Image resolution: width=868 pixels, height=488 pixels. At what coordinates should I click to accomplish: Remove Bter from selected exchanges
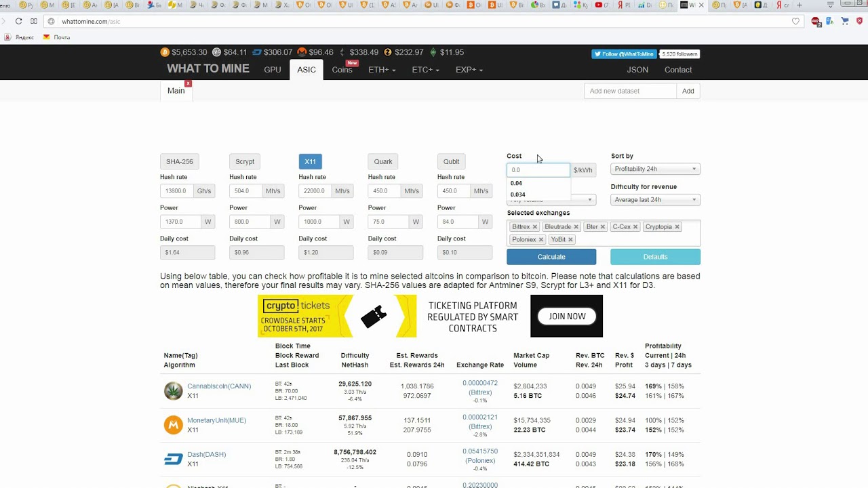pos(602,227)
